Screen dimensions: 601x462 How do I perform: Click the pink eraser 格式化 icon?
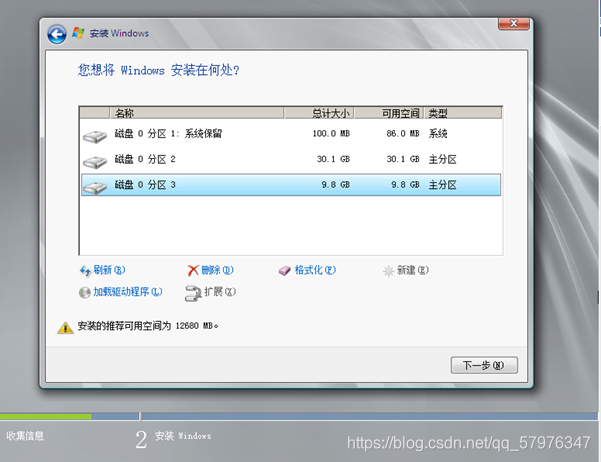point(284,271)
